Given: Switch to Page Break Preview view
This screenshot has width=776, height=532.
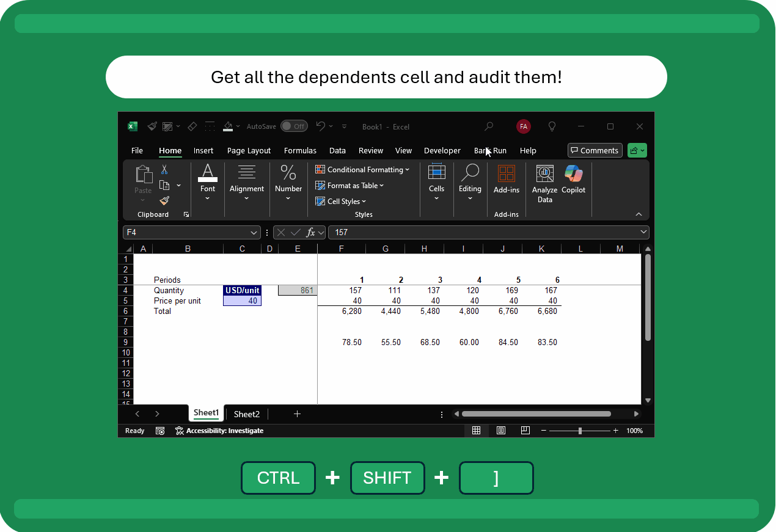Looking at the screenshot, I should 525,431.
